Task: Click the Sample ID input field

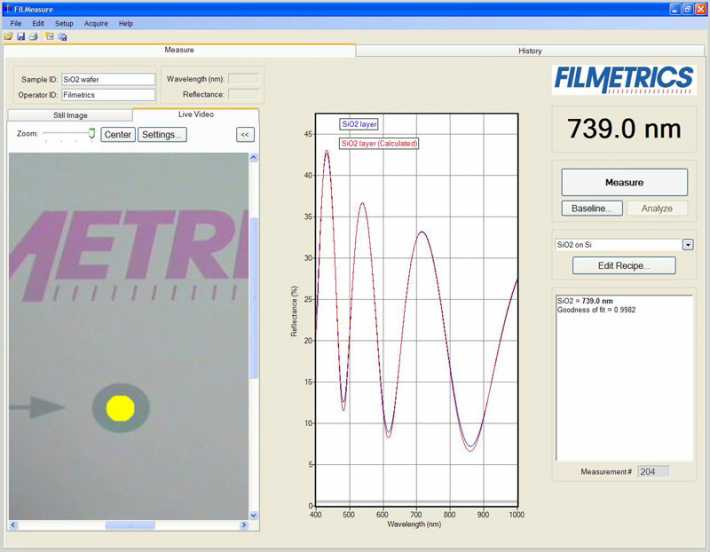Action: [108, 77]
